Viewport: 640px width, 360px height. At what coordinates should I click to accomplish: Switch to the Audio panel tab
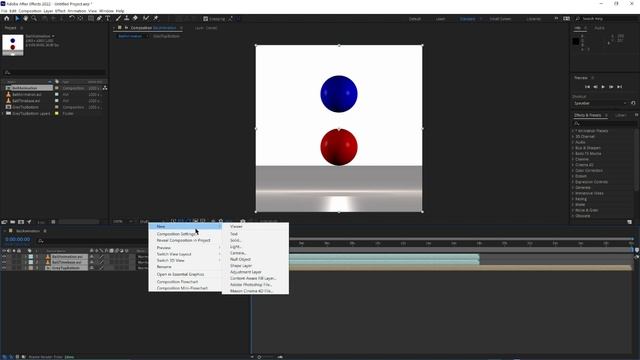point(599,28)
